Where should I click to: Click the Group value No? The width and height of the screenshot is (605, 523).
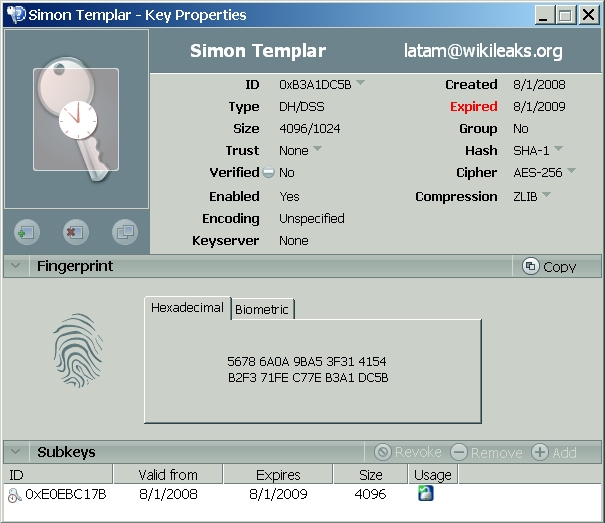point(521,129)
